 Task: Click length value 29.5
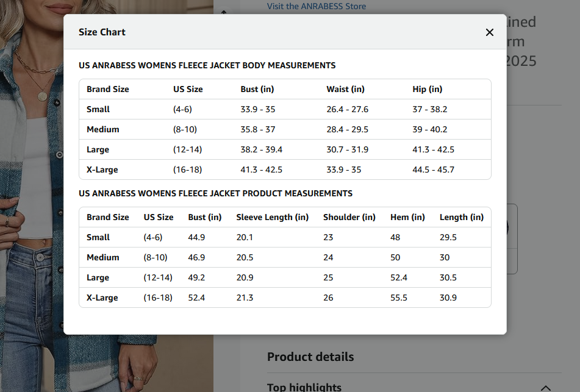click(448, 237)
